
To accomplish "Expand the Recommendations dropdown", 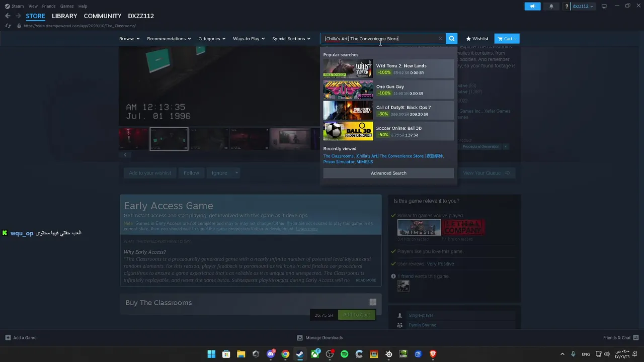I will tap(169, 39).
